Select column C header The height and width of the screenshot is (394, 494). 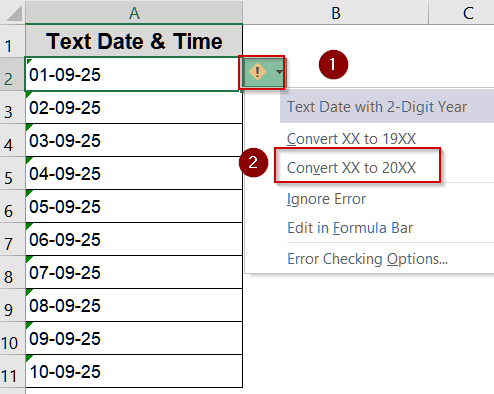(462, 13)
